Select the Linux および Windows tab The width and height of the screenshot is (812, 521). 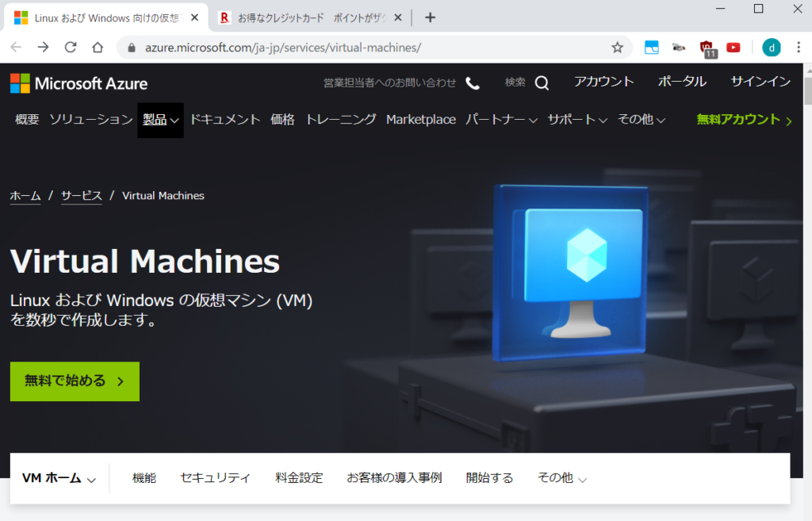(105, 17)
